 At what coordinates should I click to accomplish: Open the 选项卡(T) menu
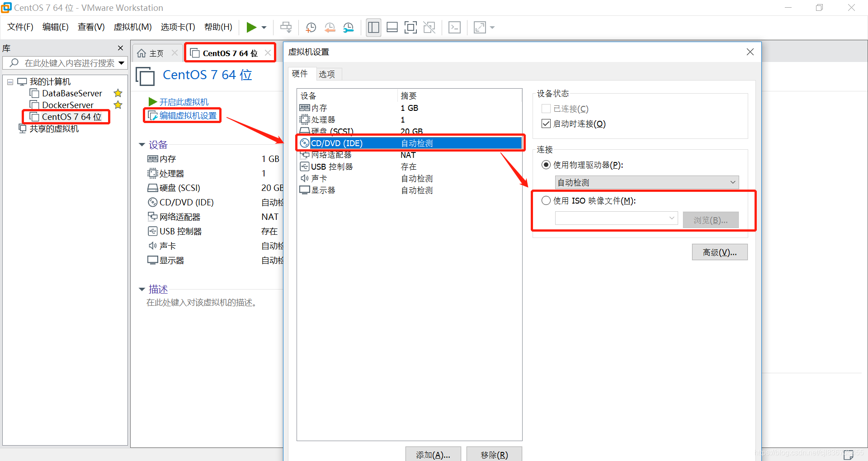[x=178, y=27]
